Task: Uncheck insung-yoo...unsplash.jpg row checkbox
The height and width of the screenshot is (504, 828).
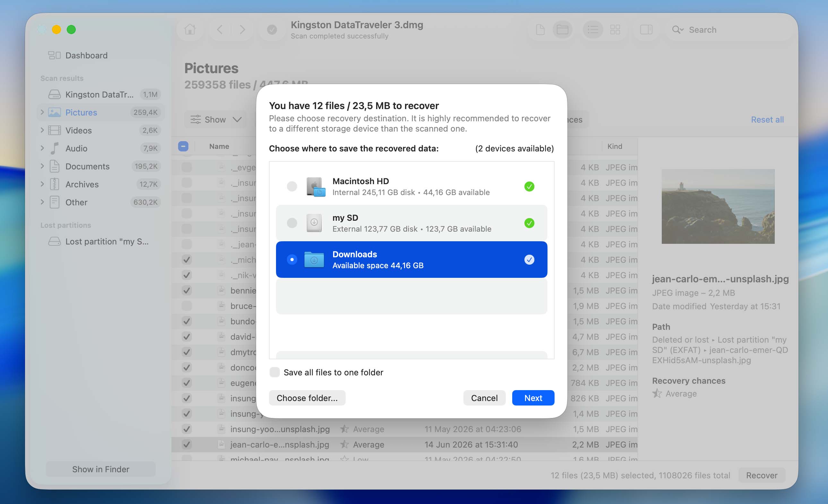Action: tap(186, 429)
